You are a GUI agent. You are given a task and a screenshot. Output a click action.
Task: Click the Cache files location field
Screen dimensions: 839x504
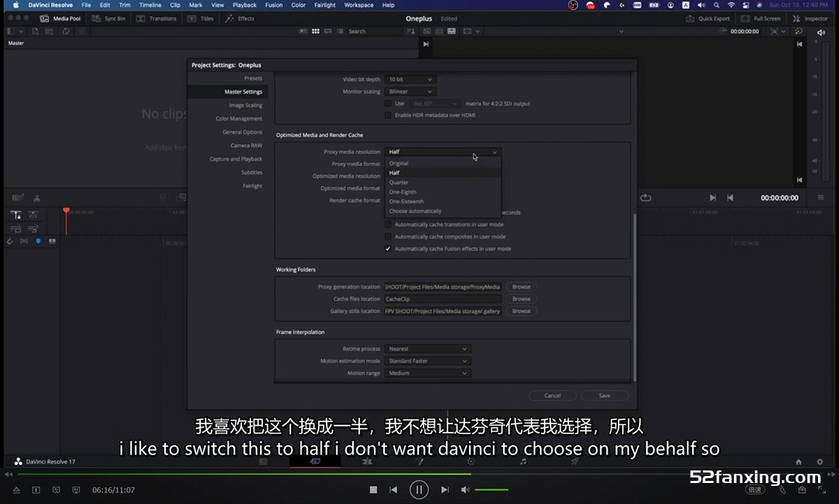tap(443, 299)
